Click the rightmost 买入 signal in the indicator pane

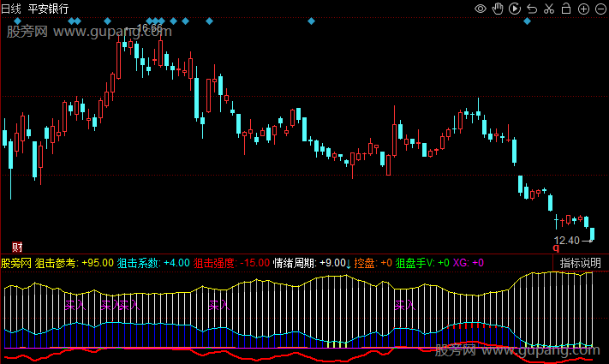coord(404,306)
